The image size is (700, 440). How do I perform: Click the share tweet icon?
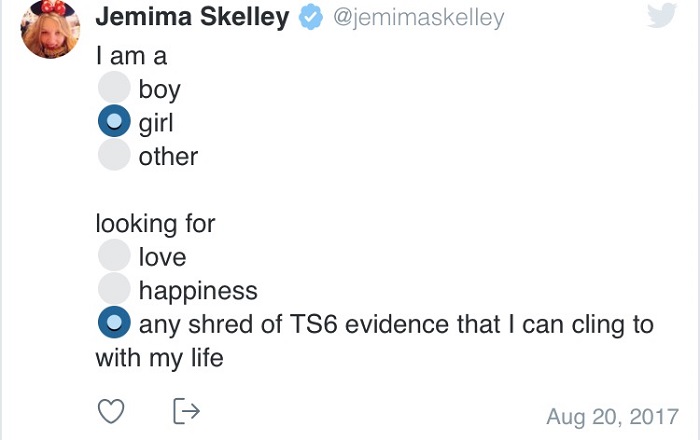pos(186,410)
